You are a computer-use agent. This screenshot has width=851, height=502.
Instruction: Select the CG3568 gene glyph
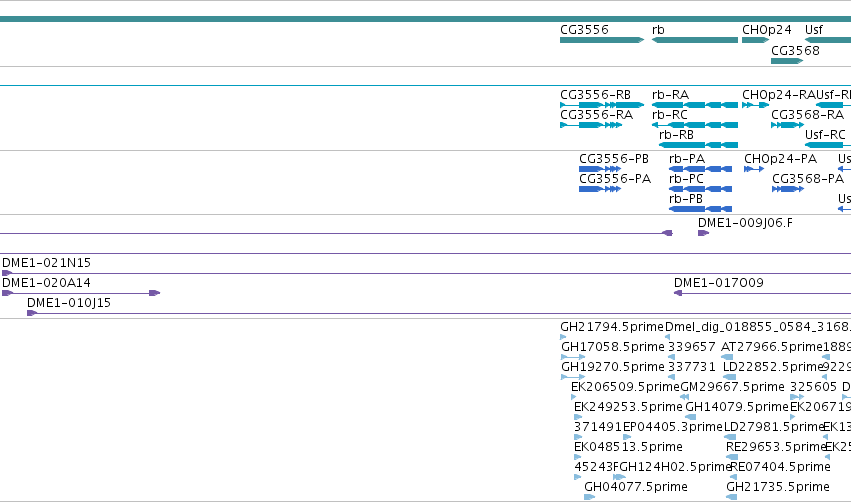(787, 61)
